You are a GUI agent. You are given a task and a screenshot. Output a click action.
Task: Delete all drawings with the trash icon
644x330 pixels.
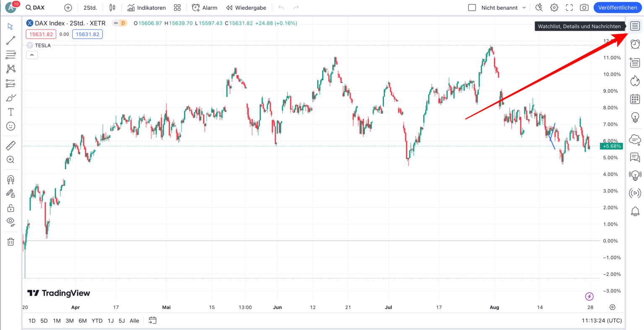tap(10, 242)
